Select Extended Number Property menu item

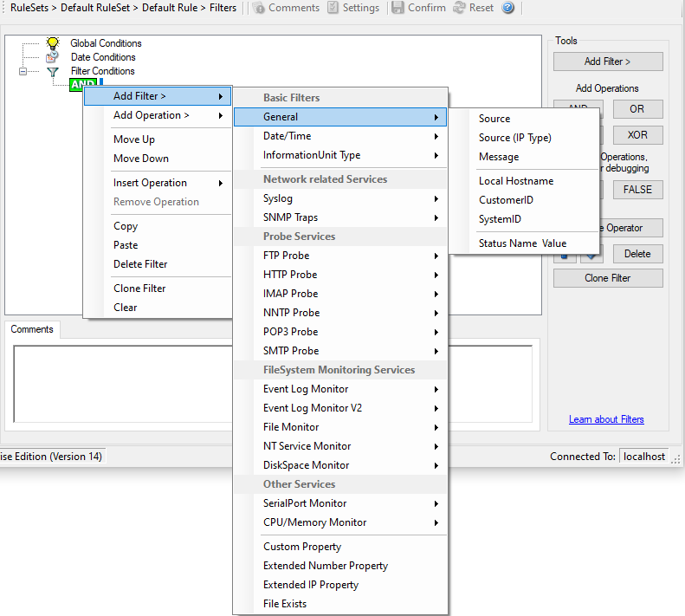pyautogui.click(x=325, y=566)
